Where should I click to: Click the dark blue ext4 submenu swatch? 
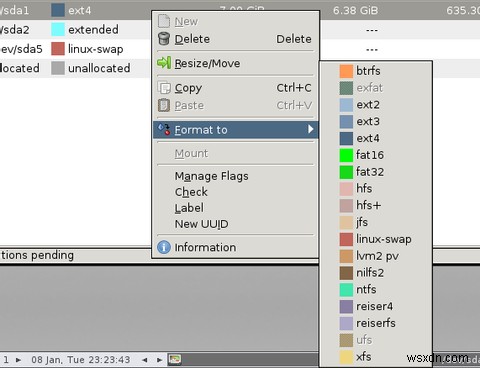pyautogui.click(x=346, y=138)
